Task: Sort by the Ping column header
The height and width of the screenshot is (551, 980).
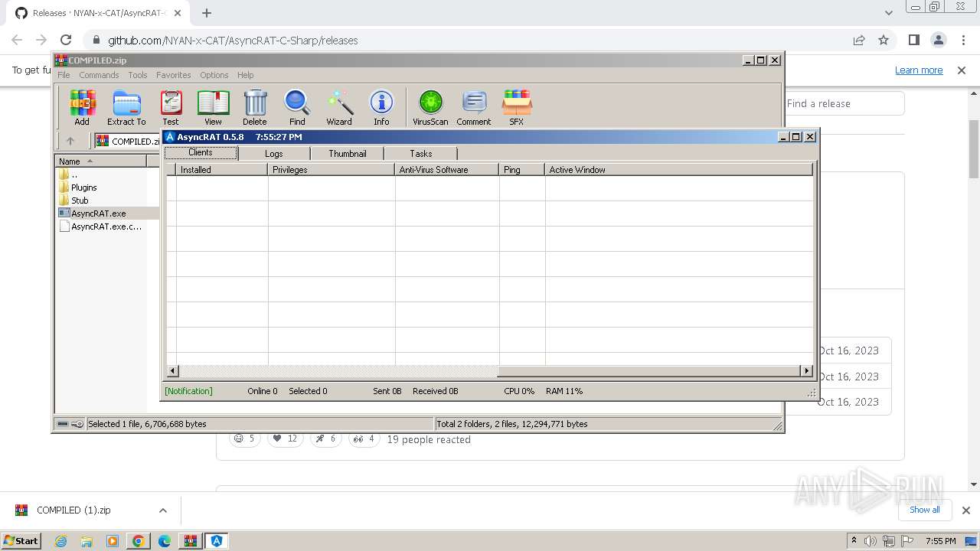Action: point(522,170)
